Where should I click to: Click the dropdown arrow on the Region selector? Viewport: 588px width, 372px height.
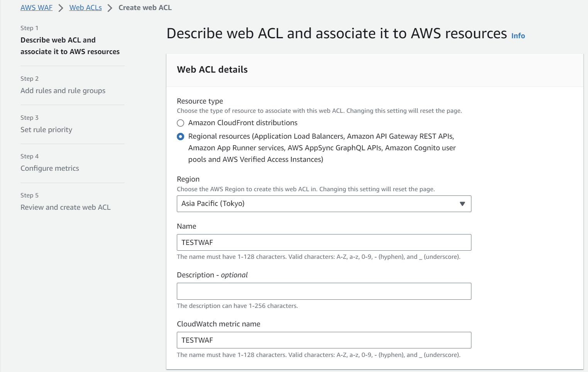[x=463, y=204]
